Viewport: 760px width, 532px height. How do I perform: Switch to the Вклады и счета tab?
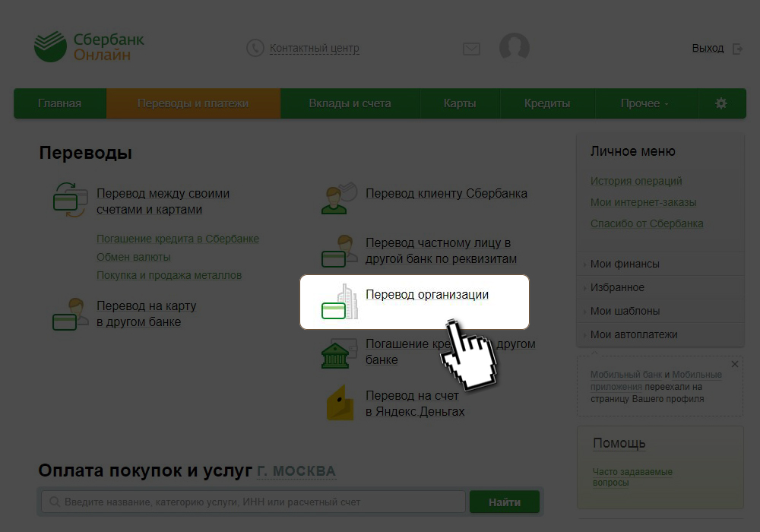[350, 103]
